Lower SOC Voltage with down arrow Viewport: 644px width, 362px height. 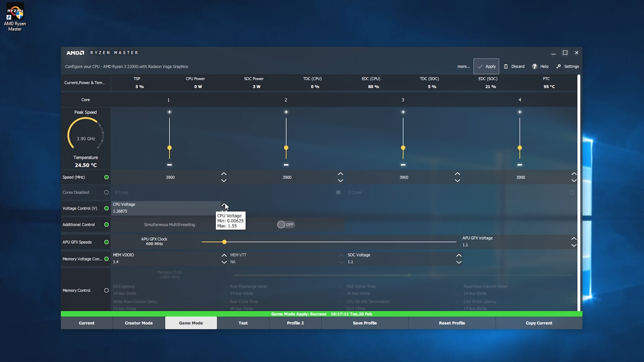459,262
